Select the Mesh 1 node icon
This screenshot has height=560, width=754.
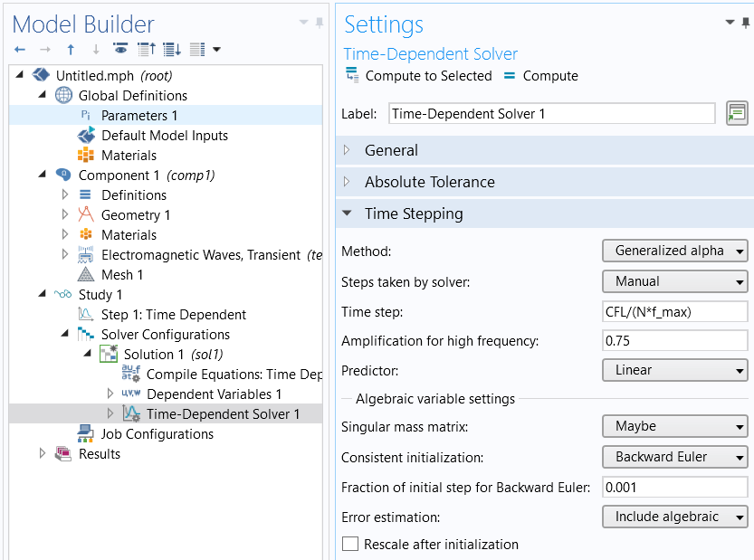(86, 275)
